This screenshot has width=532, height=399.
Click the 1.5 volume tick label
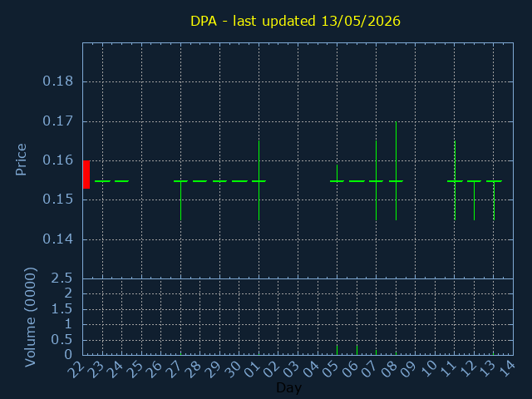pos(62,309)
